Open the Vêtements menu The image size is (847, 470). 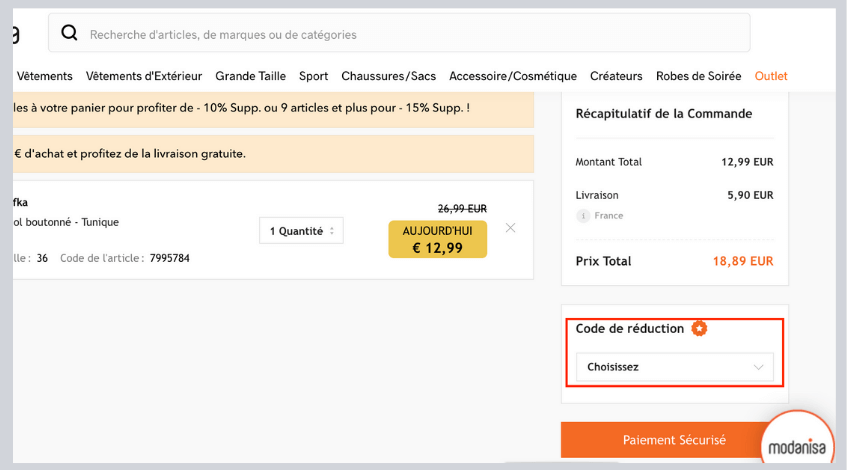[x=45, y=76]
